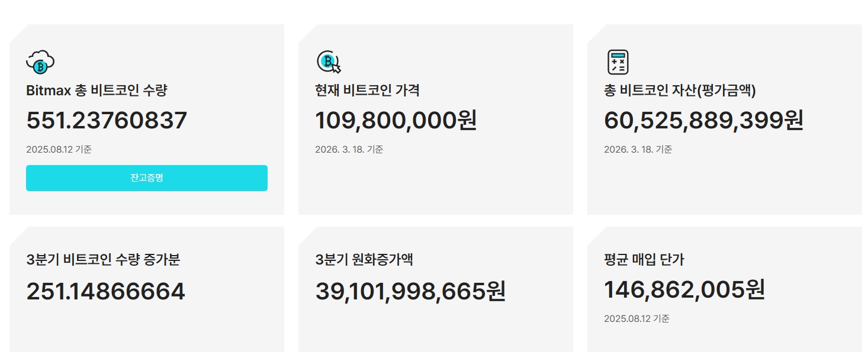Select the '총 비트코인 자산(평가금액)' heading

(680, 91)
